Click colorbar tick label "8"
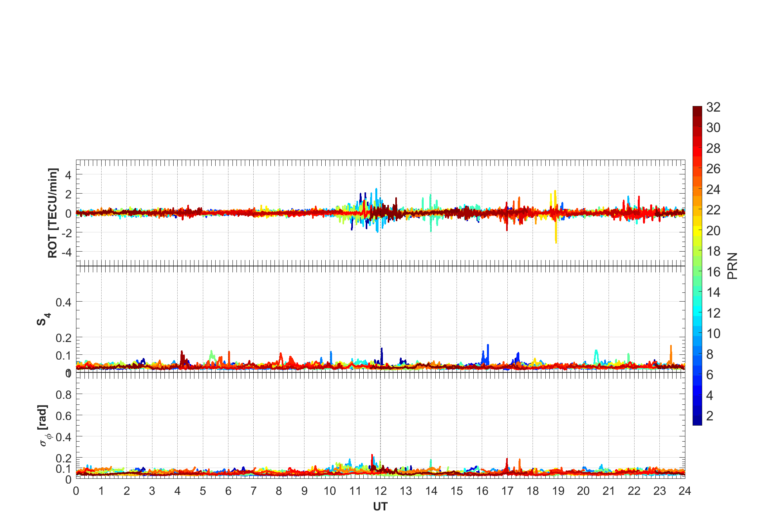Image resolution: width=761 pixels, height=532 pixels. pyautogui.click(x=710, y=354)
